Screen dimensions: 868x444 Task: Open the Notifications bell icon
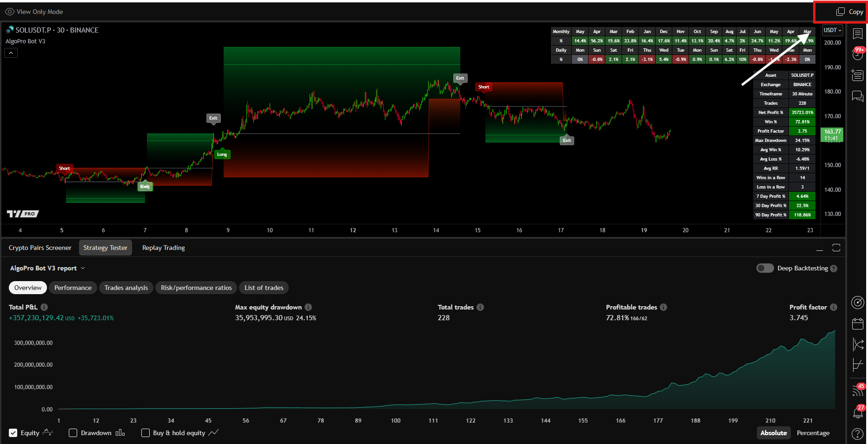(857, 412)
